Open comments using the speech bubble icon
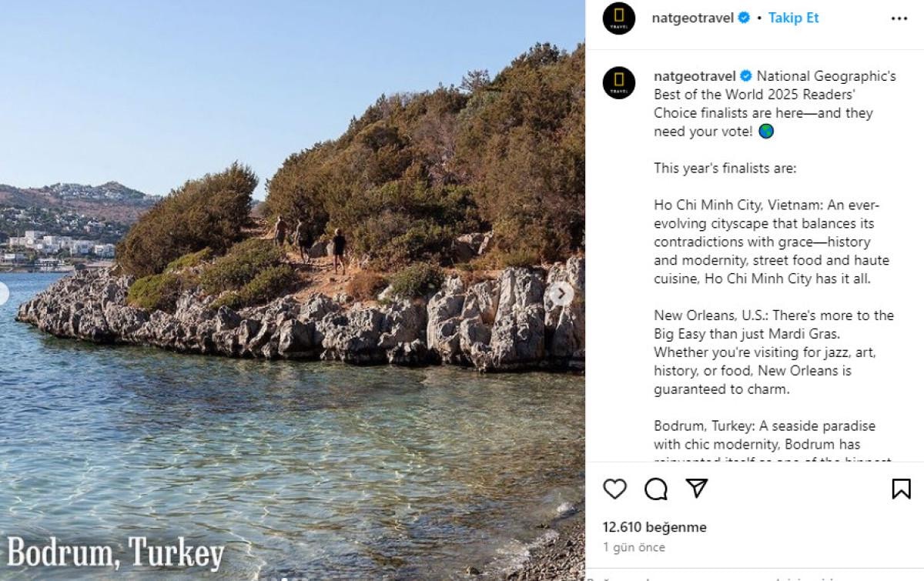 [656, 489]
